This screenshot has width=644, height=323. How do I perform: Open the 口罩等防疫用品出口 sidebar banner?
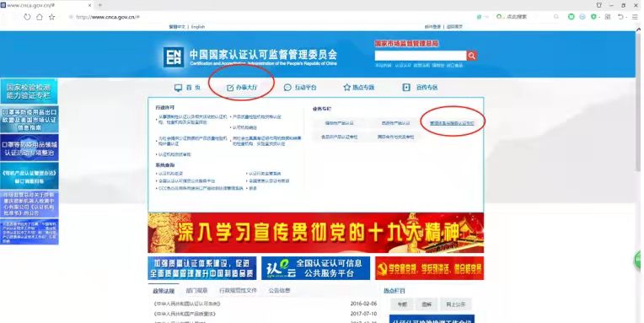click(x=30, y=119)
